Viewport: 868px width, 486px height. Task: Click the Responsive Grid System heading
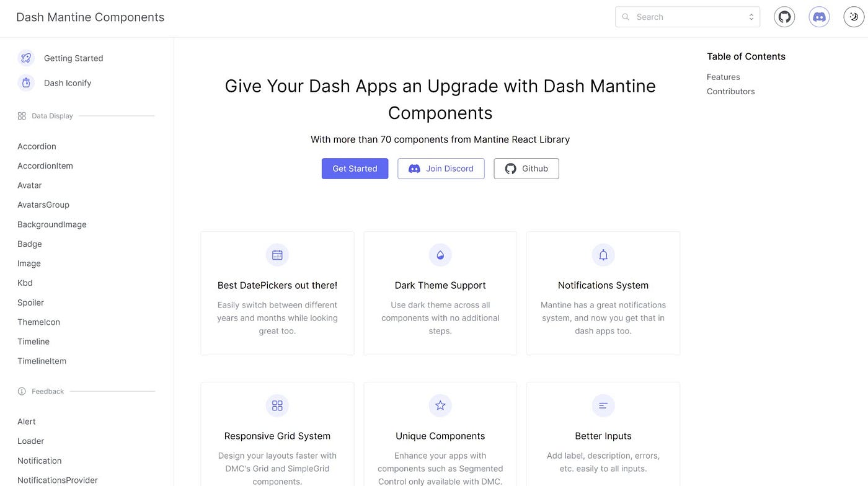277,436
